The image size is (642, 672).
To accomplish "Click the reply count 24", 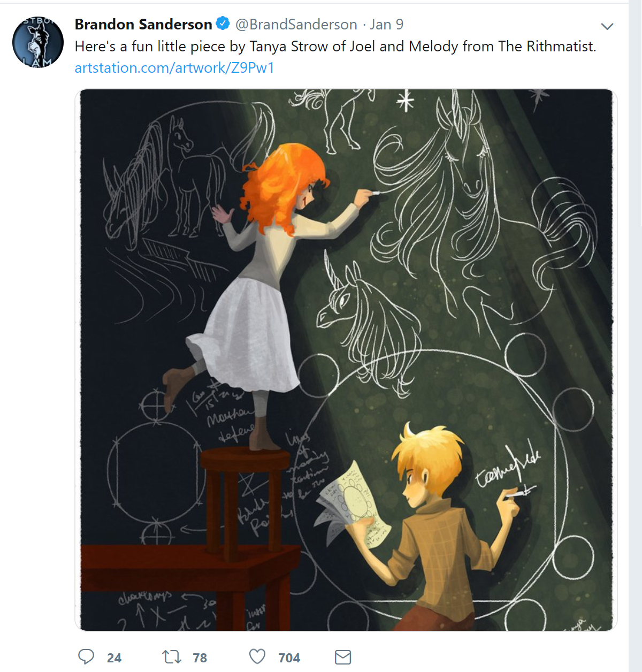I will (x=114, y=658).
